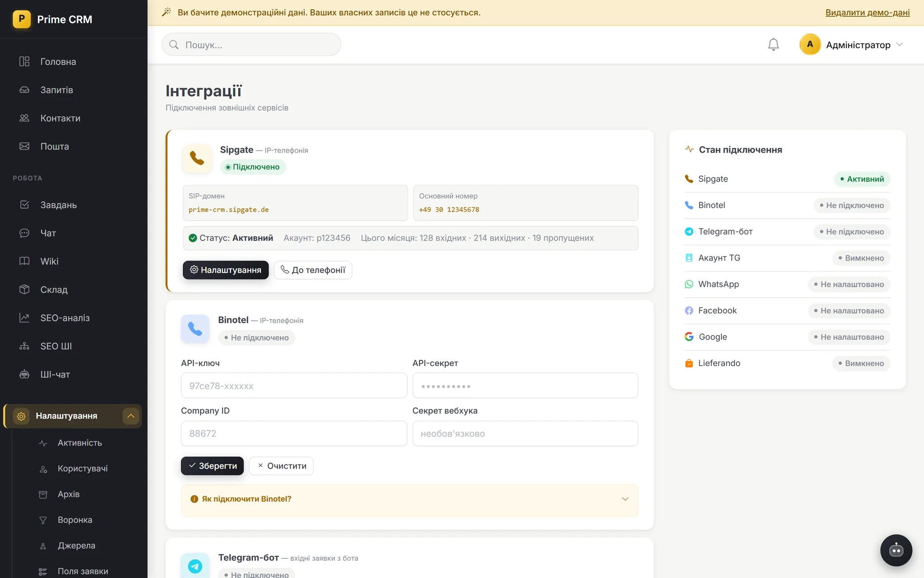This screenshot has width=924, height=578.
Task: Click the Sipgate 'Підключено' status badge
Action: tap(253, 167)
